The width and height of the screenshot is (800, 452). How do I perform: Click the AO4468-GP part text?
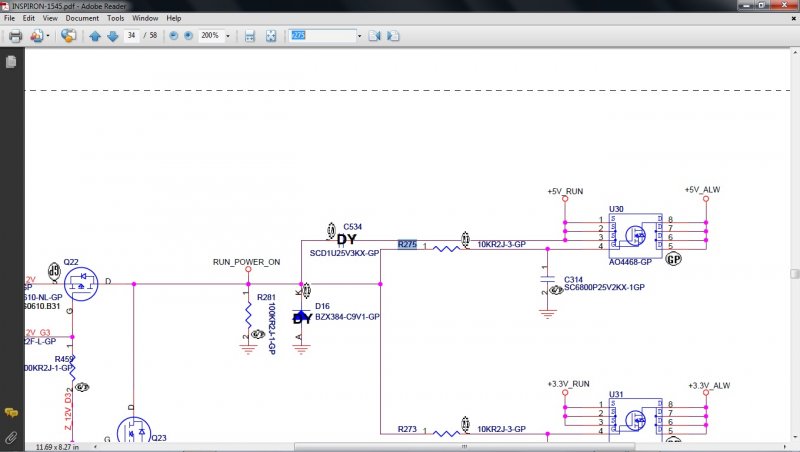tap(630, 262)
